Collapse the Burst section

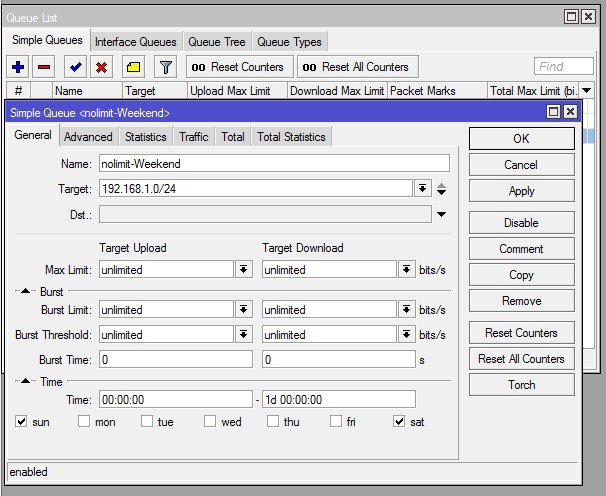click(x=27, y=291)
